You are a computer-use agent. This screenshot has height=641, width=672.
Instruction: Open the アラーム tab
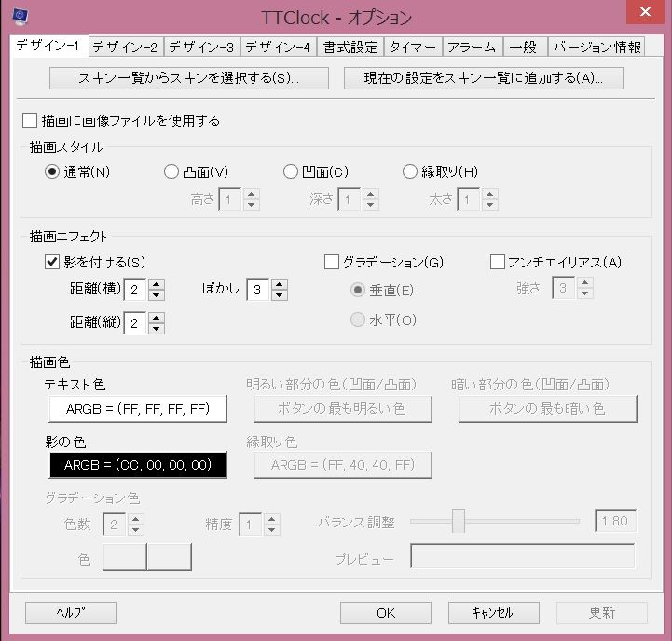[472, 47]
